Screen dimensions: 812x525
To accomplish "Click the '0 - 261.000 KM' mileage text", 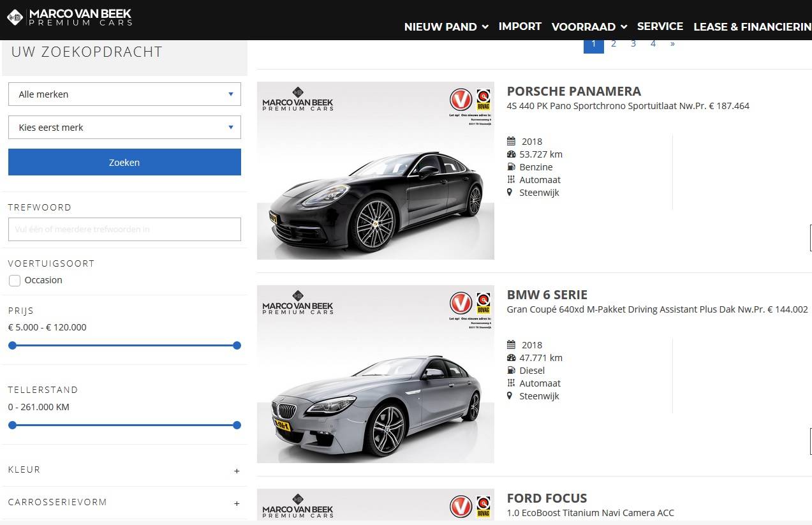I will coord(39,407).
